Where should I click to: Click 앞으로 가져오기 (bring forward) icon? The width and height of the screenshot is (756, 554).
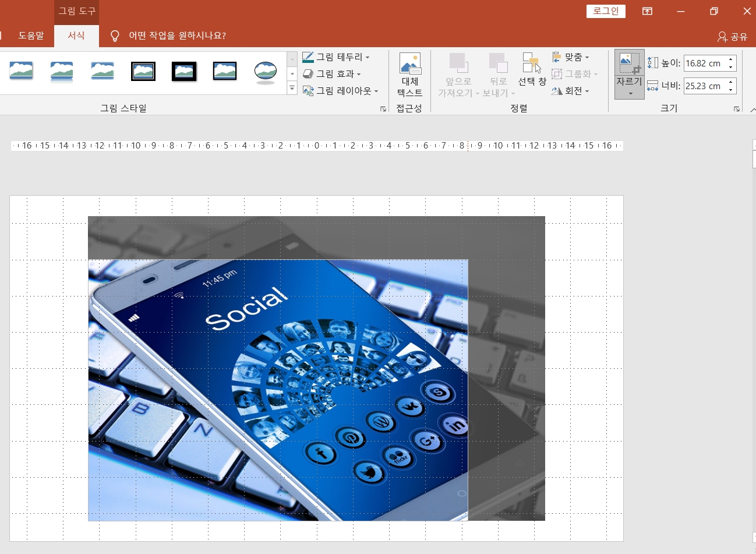(x=458, y=63)
